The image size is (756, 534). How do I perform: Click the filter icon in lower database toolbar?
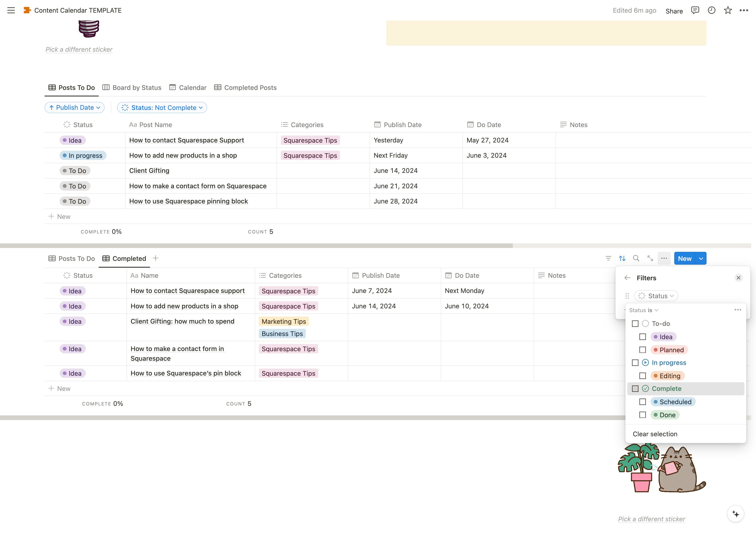tap(608, 259)
